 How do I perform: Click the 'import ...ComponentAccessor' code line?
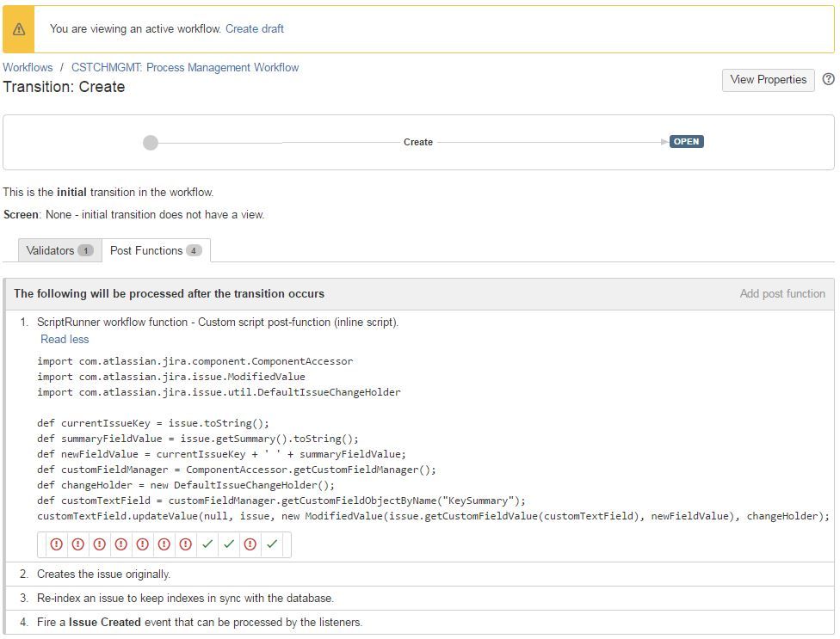195,361
